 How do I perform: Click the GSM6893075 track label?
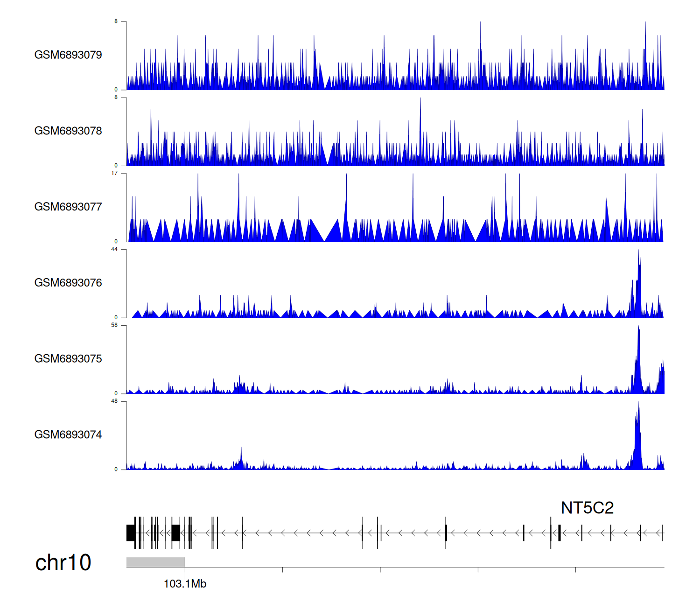point(68,359)
